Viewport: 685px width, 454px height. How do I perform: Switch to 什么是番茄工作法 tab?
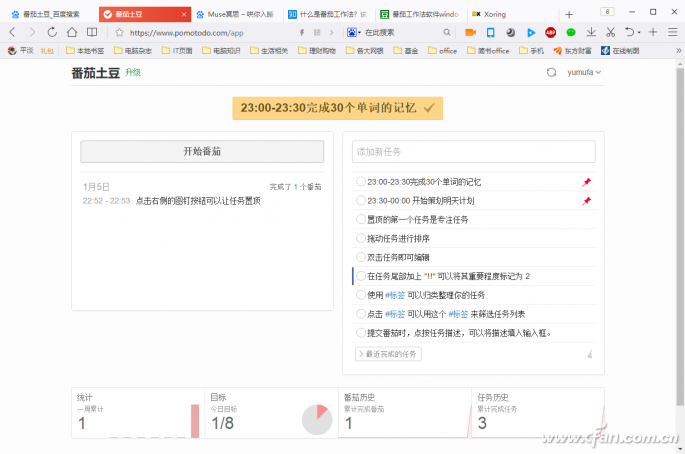point(328,14)
